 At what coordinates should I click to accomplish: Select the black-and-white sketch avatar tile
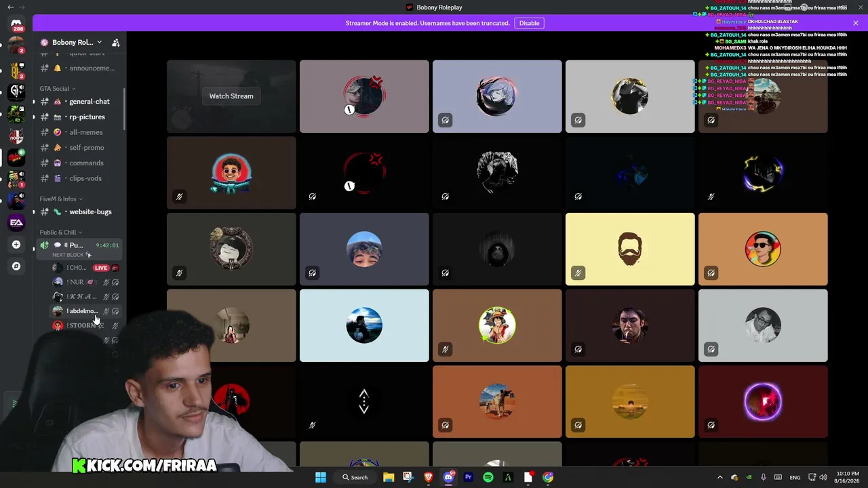point(497,172)
